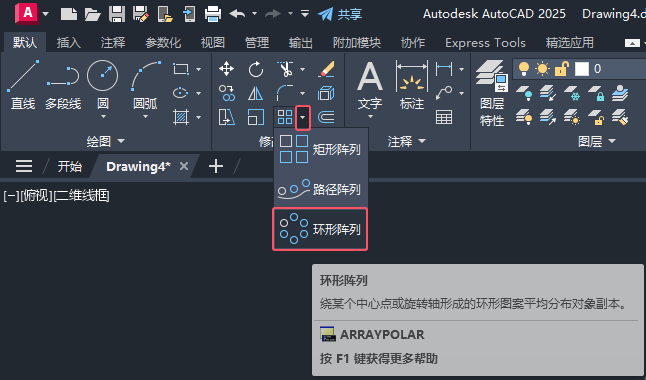This screenshot has height=380, width=646.
Task: Click the Plot printer icon
Action: pos(213,14)
